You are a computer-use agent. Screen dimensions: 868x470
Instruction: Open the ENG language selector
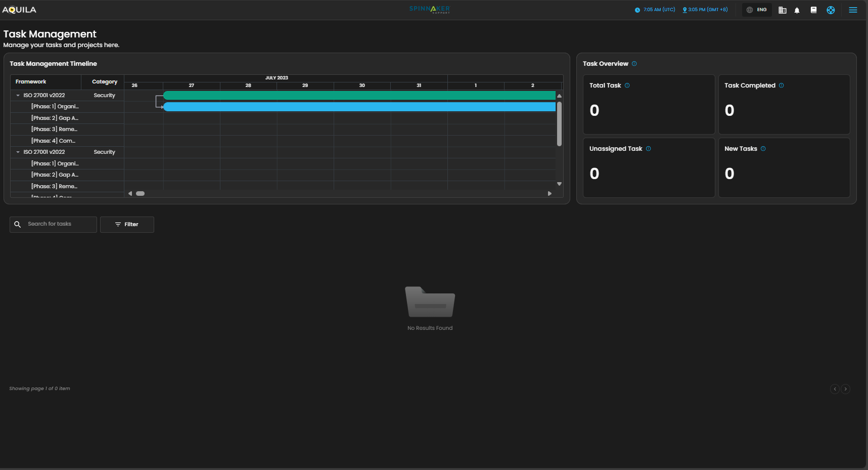point(757,10)
